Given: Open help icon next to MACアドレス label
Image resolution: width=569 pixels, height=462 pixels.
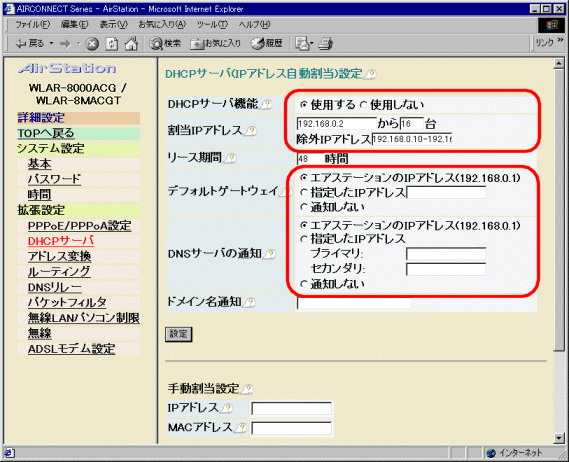Looking at the screenshot, I should tap(241, 428).
